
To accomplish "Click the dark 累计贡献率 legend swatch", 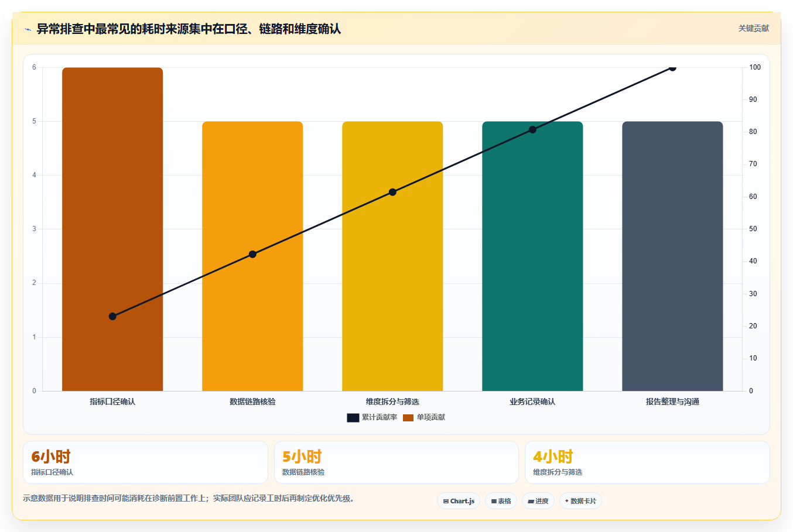I will [353, 417].
